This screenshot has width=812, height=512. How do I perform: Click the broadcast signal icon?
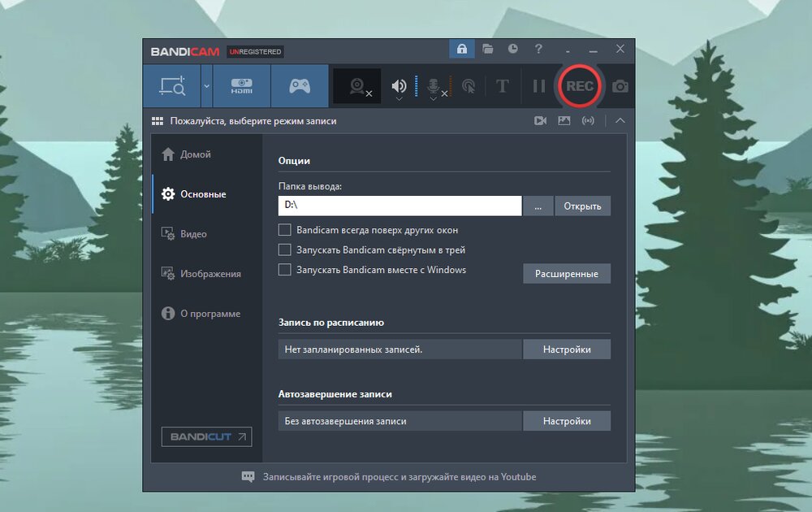(588, 121)
